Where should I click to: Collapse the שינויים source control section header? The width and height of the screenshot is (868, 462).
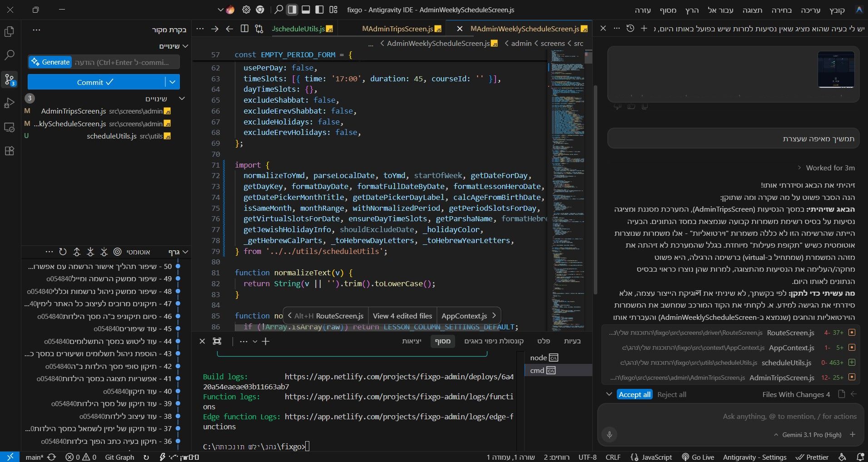click(174, 46)
